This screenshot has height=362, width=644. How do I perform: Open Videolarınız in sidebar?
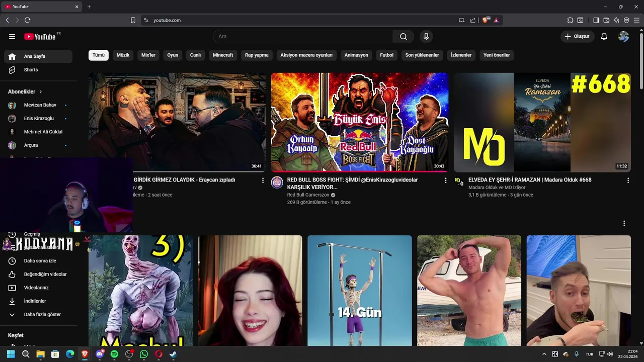click(x=38, y=288)
